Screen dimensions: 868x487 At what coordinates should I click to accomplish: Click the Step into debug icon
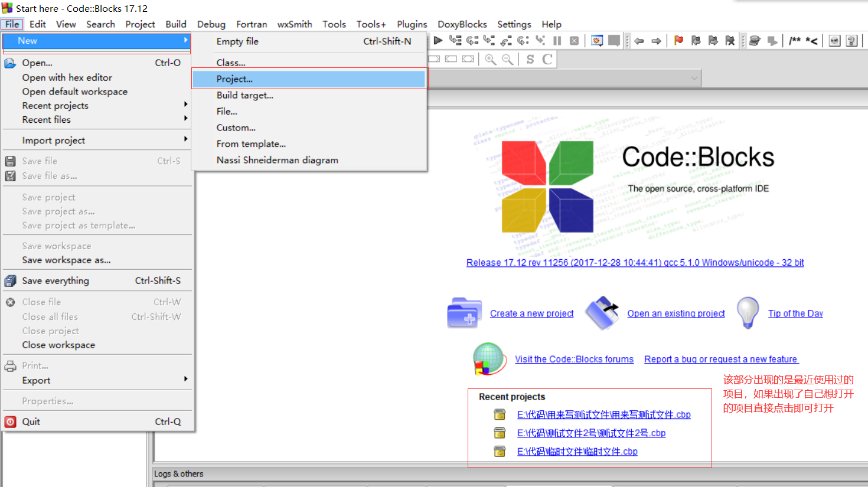tap(489, 41)
